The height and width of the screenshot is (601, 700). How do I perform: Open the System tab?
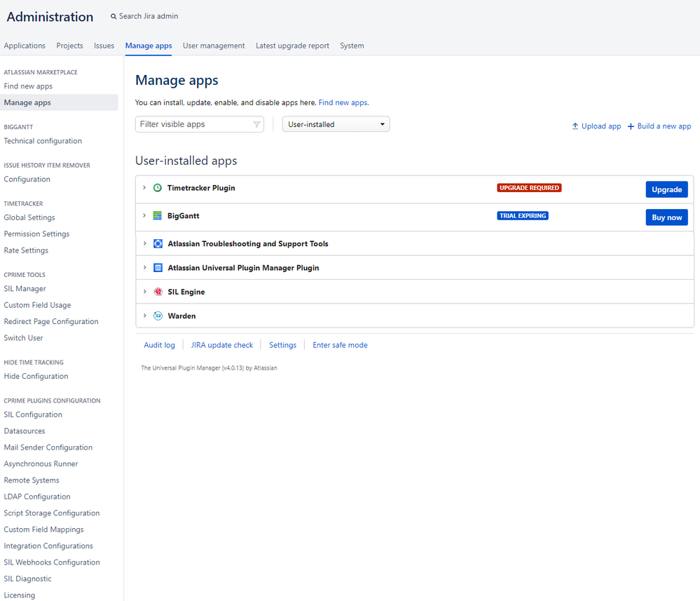[352, 46]
